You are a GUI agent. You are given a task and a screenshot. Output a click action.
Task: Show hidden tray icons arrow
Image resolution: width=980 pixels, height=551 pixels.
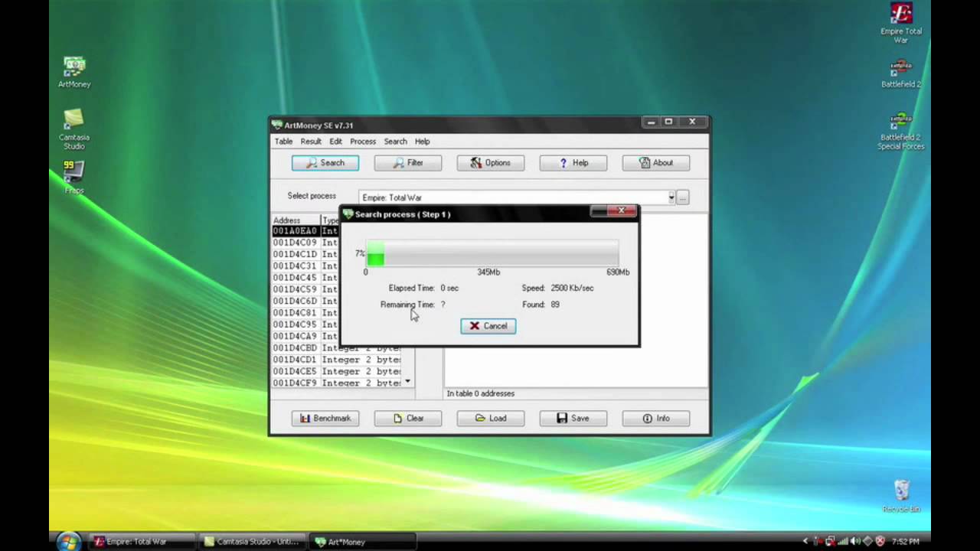click(x=805, y=541)
